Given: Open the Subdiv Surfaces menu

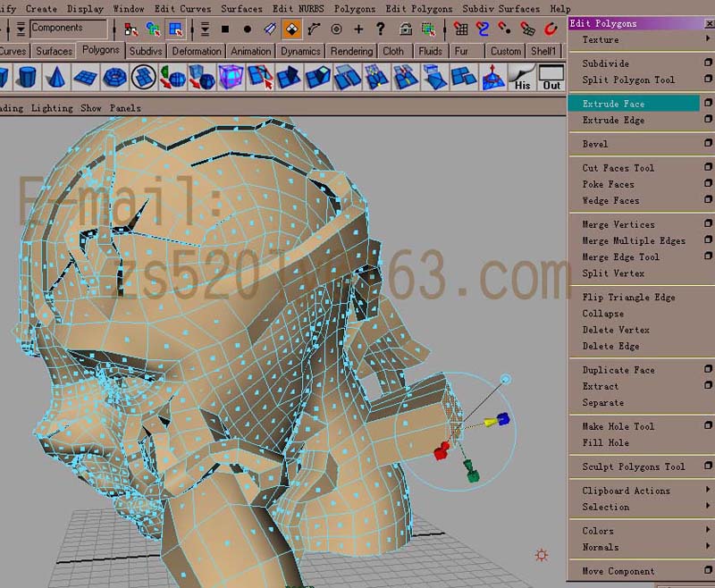Looking at the screenshot, I should click(501, 9).
